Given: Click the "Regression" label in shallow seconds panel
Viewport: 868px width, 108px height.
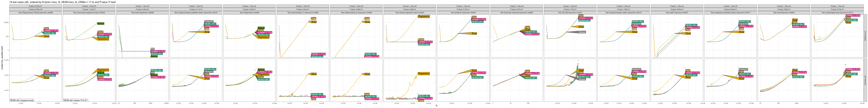Looking at the screenshot, I should point(424,73).
